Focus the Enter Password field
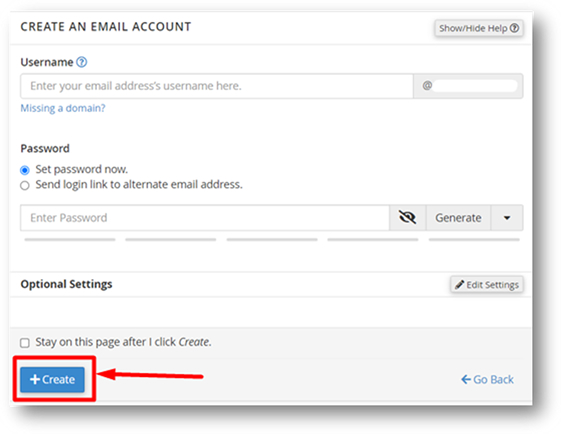The image size is (561, 434). (x=205, y=218)
